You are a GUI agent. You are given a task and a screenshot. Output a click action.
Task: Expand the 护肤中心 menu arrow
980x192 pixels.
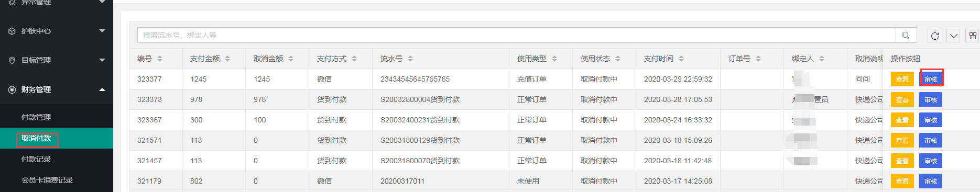point(102,31)
